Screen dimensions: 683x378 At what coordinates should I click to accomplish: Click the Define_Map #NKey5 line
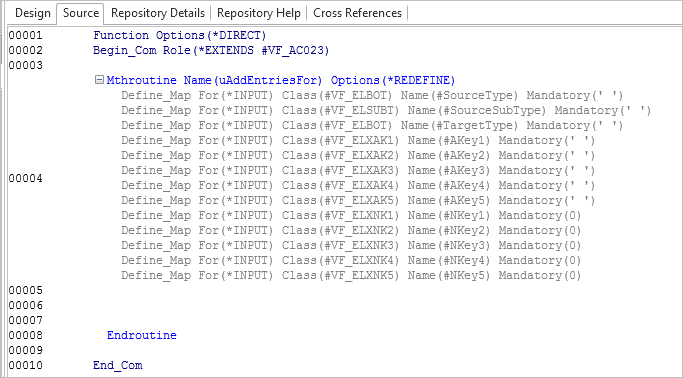[x=351, y=276]
